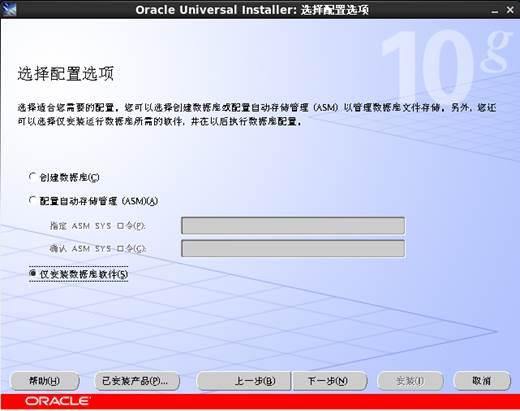Click the 确认 ASM SYS 口令 input field
Viewport: 520px width, 411px height.
click(293, 248)
